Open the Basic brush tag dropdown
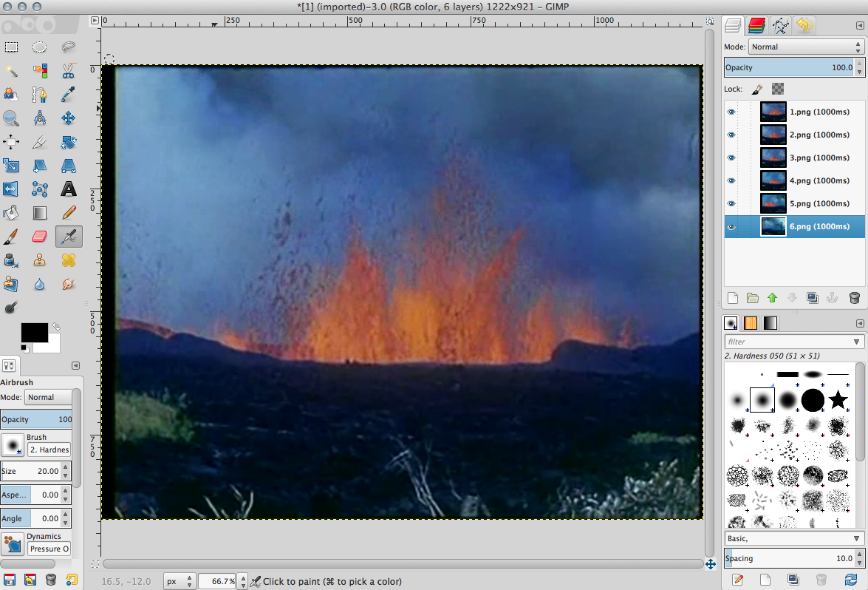 [x=794, y=538]
